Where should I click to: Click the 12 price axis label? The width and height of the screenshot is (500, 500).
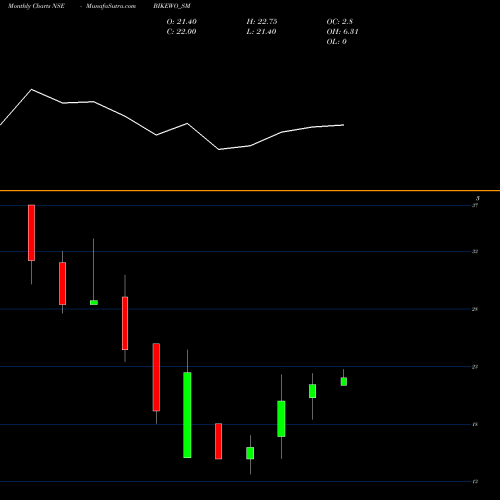pos(475,482)
